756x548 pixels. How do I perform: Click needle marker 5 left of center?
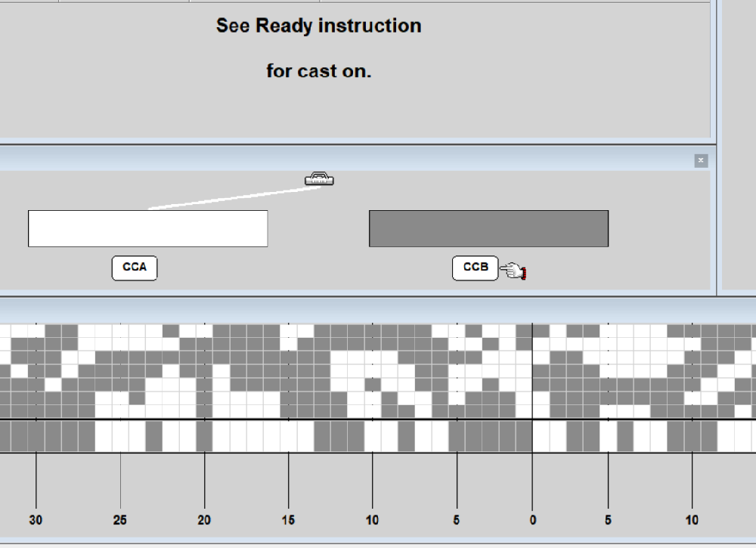click(457, 520)
